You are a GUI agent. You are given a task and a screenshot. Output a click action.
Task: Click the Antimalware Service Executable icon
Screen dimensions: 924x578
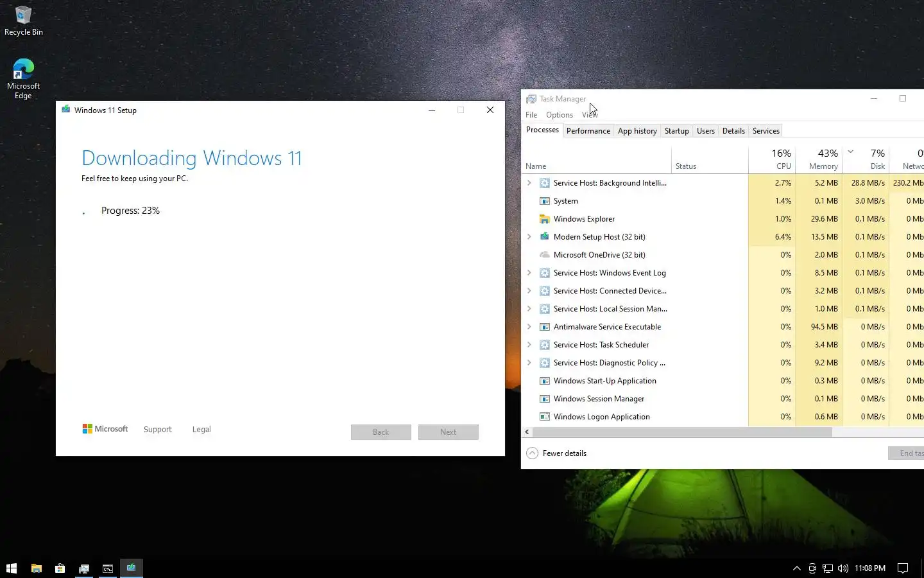click(544, 327)
